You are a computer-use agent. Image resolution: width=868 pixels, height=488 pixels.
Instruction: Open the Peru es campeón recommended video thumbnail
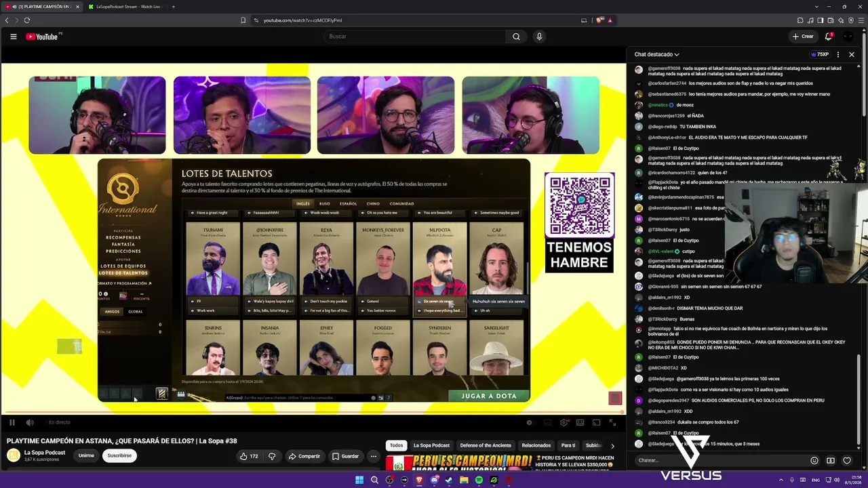(458, 462)
